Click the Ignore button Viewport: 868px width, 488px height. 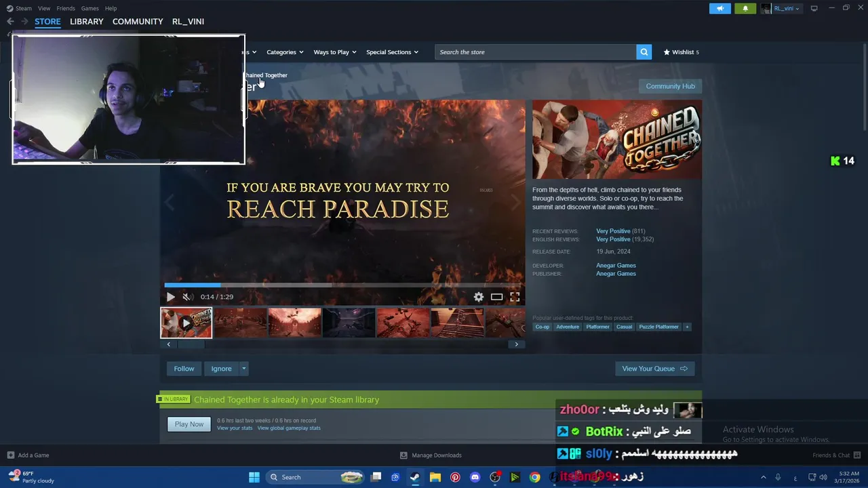coord(221,369)
